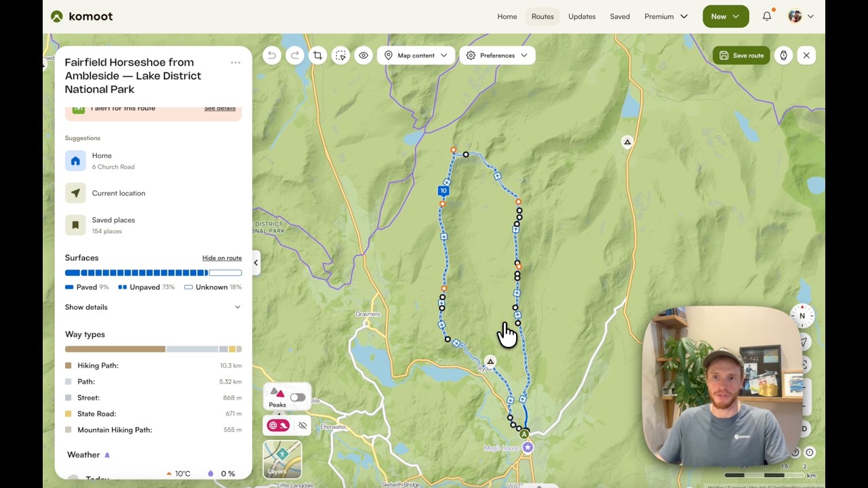The width and height of the screenshot is (868, 488).
Task: Click Meg's house star marker
Action: click(x=528, y=447)
